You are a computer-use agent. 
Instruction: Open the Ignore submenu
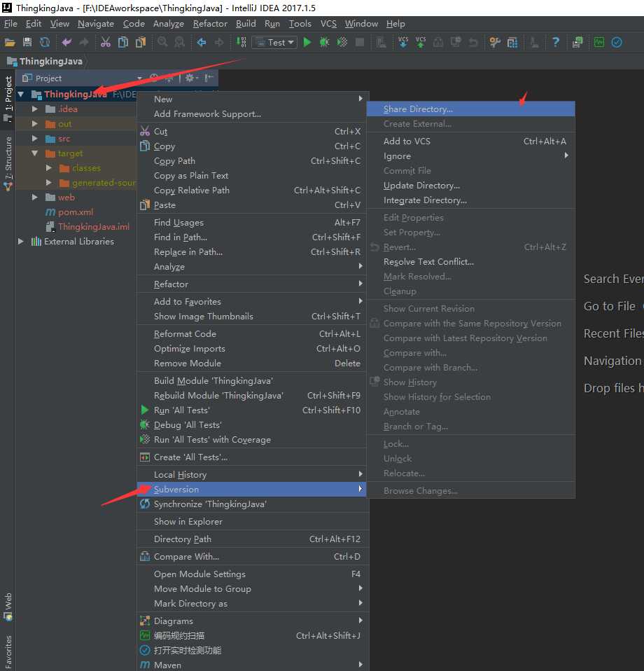point(470,156)
